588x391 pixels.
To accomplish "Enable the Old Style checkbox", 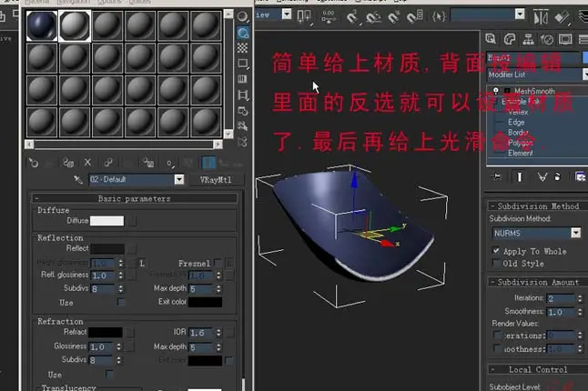I will pos(496,263).
